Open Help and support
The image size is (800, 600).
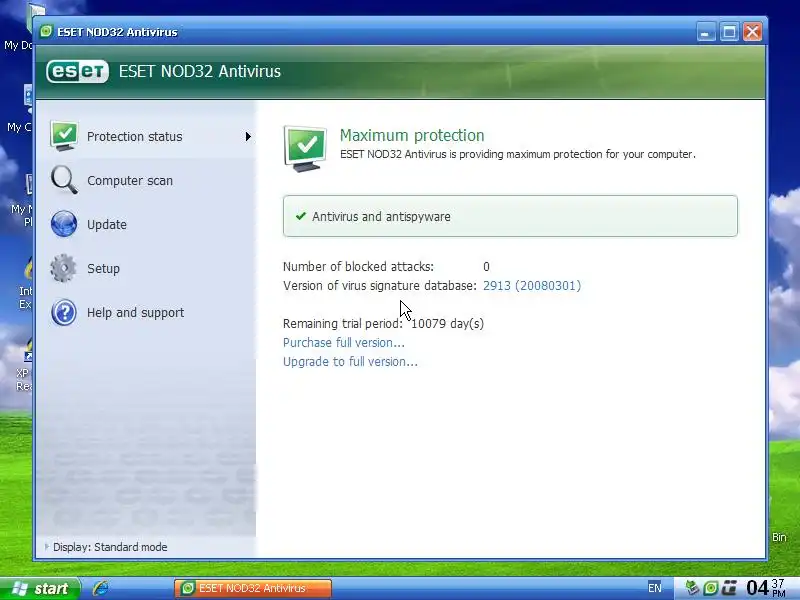(x=146, y=312)
